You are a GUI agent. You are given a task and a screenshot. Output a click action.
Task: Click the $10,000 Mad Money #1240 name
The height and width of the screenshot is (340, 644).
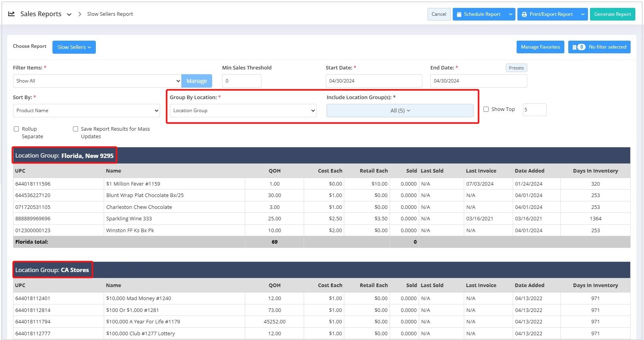(138, 299)
